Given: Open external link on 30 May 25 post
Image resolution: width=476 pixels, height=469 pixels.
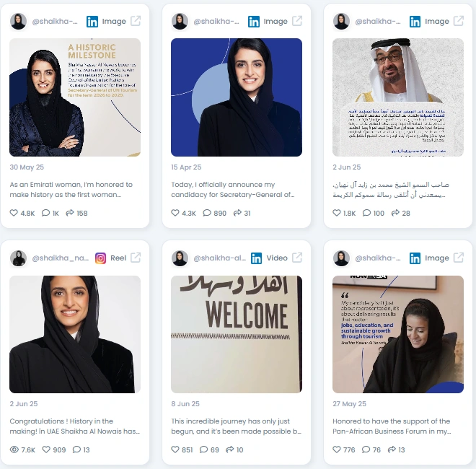Looking at the screenshot, I should [x=136, y=21].
